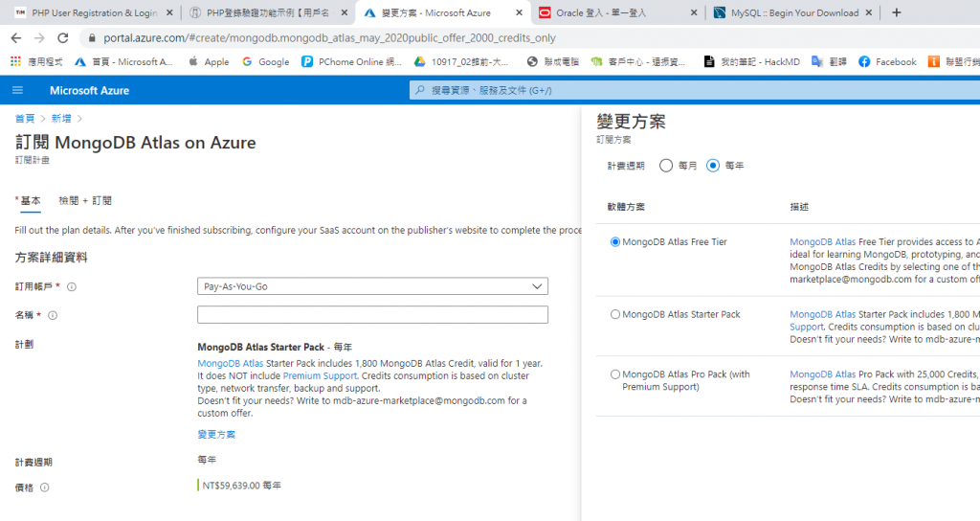Image resolution: width=980 pixels, height=521 pixels.
Task: Open MongoDB Atlas link in Free Tier description
Action: pos(822,242)
